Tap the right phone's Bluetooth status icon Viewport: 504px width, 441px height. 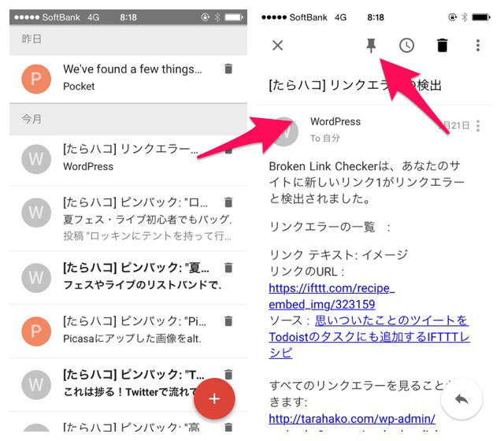click(465, 17)
